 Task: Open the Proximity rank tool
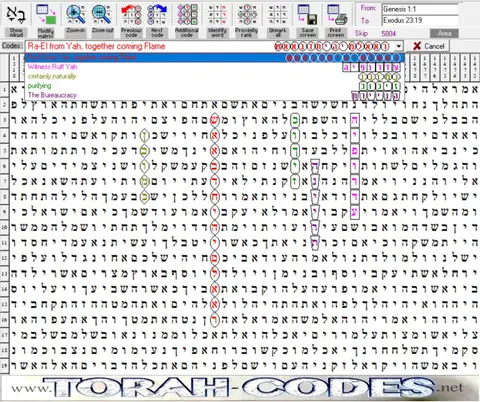coord(247,20)
